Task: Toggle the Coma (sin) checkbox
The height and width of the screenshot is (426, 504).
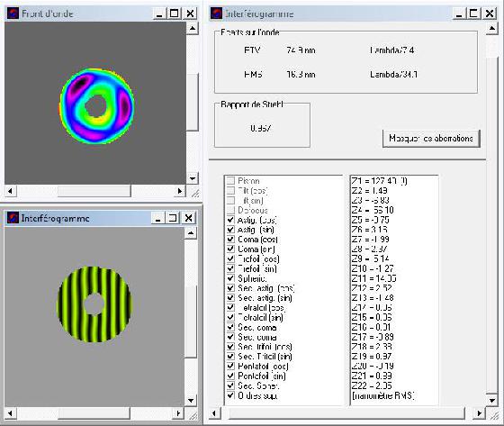Action: [230, 249]
